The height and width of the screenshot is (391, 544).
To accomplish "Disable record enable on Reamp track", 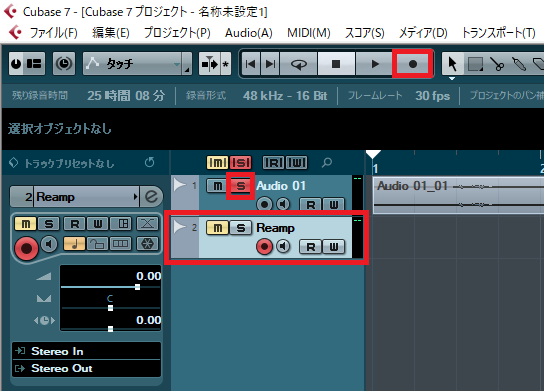I will pos(264,246).
